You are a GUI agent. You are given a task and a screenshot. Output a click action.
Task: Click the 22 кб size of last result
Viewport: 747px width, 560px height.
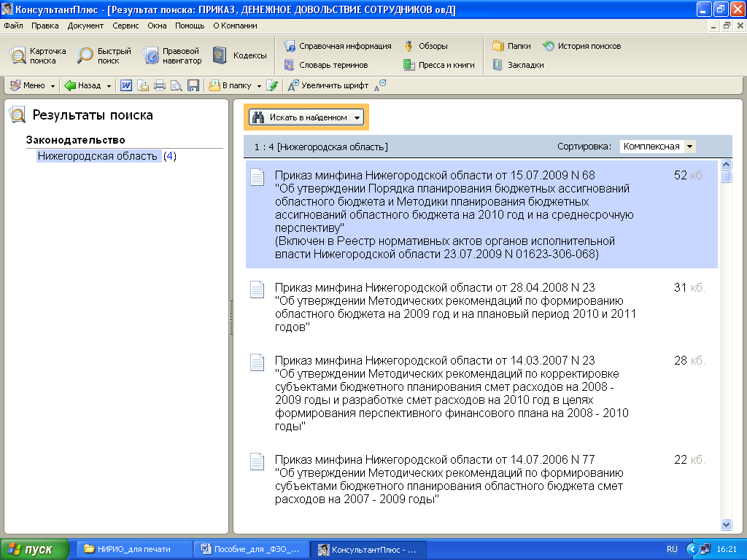[x=689, y=459]
